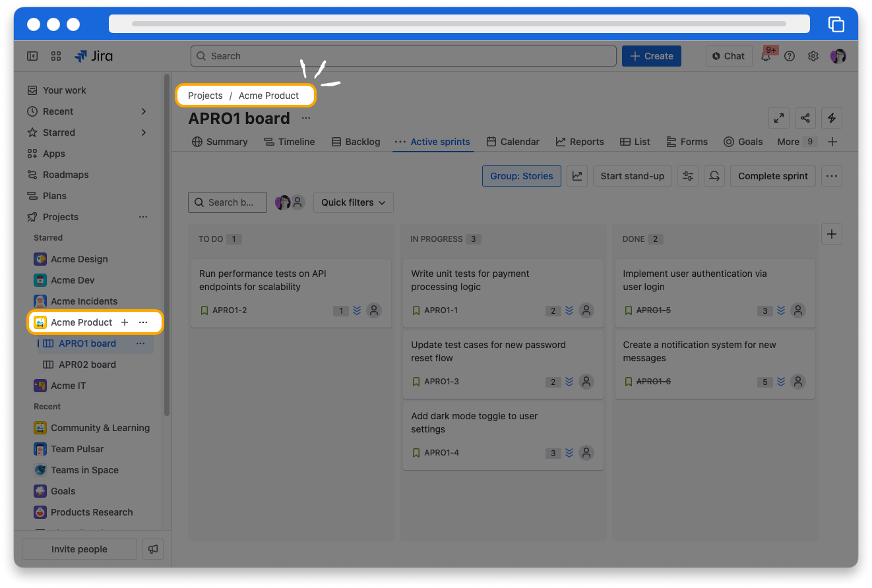Click the browser address bar
The height and width of the screenshot is (588, 872).
pyautogui.click(x=459, y=24)
